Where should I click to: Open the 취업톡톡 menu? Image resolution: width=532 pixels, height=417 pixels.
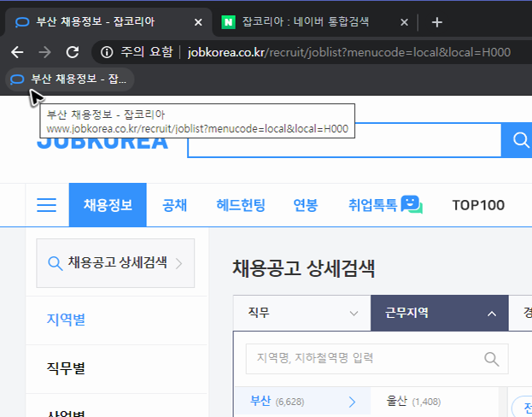pos(372,205)
